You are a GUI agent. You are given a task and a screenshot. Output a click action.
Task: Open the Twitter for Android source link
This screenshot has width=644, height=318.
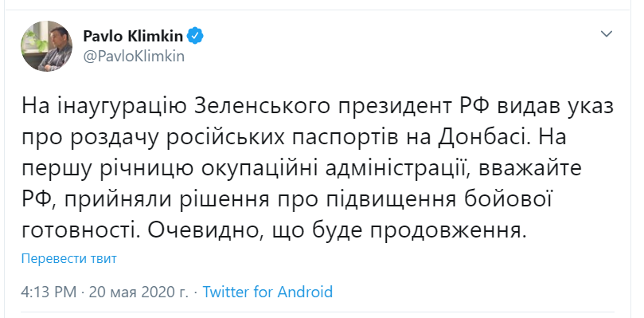[x=267, y=292]
